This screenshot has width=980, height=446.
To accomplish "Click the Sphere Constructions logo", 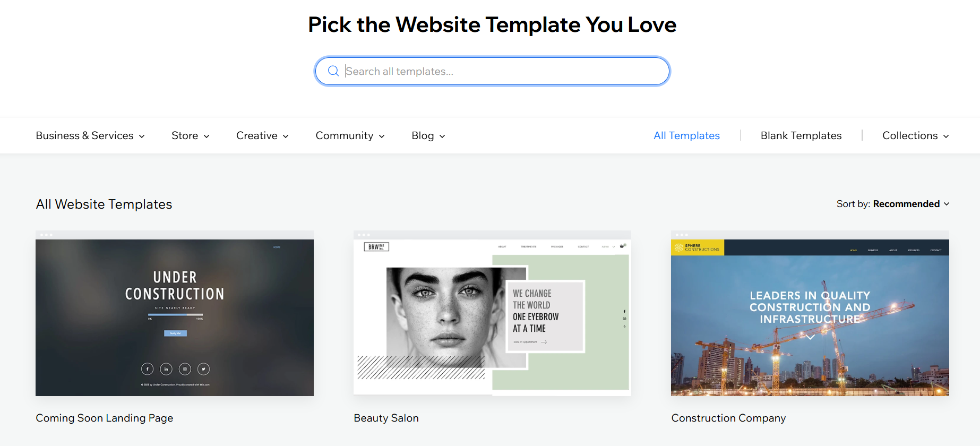I will [x=697, y=247].
